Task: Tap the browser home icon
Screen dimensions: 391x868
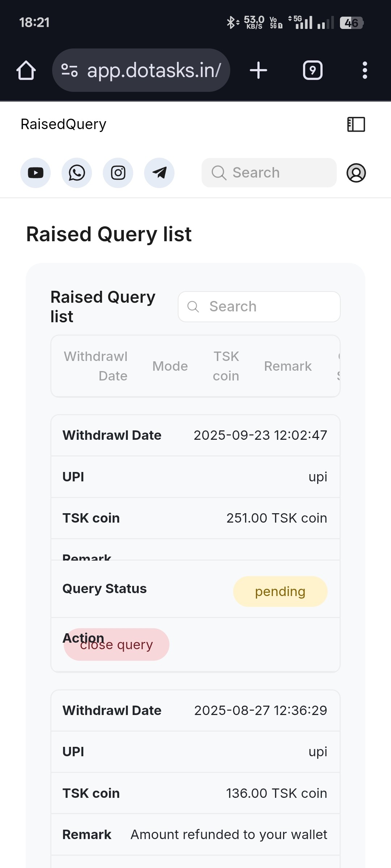Action: [26, 70]
